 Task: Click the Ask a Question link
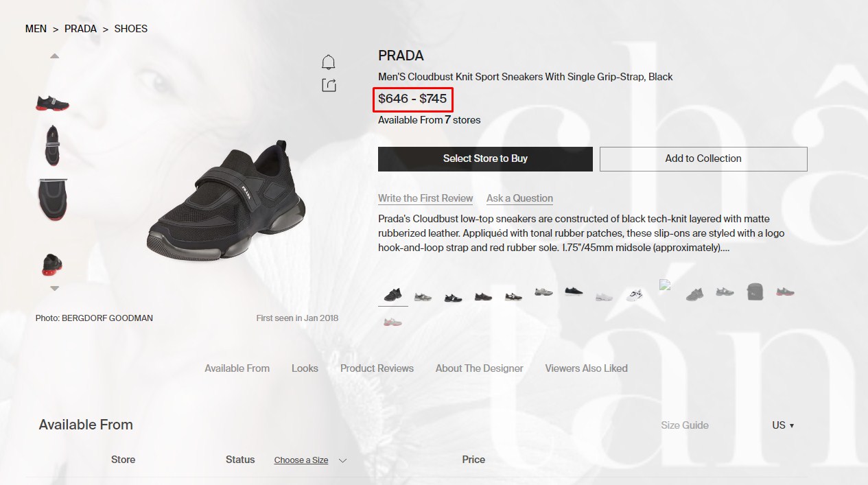click(x=519, y=198)
